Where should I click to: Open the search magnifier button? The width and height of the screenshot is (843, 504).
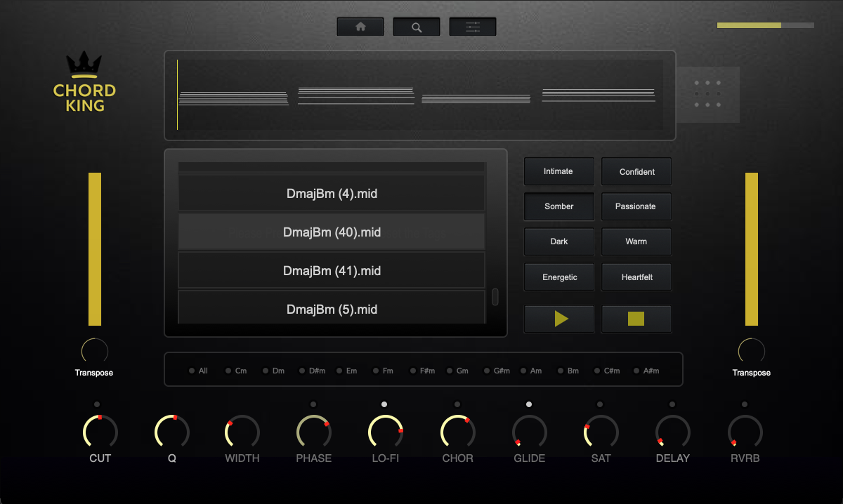pos(417,27)
